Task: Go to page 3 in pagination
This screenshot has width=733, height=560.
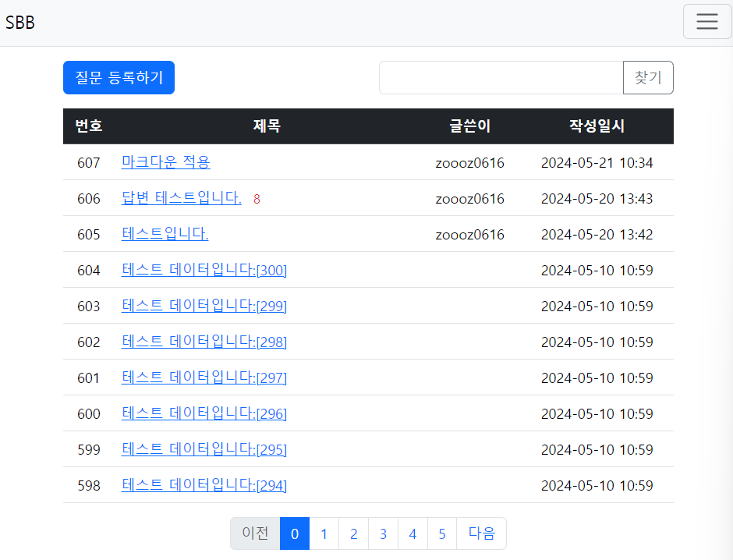Action: [383, 533]
